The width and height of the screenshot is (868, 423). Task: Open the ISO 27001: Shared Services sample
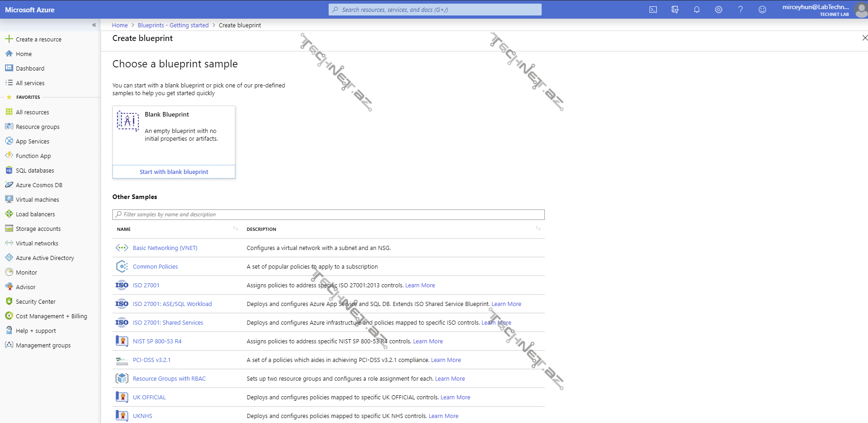[168, 322]
